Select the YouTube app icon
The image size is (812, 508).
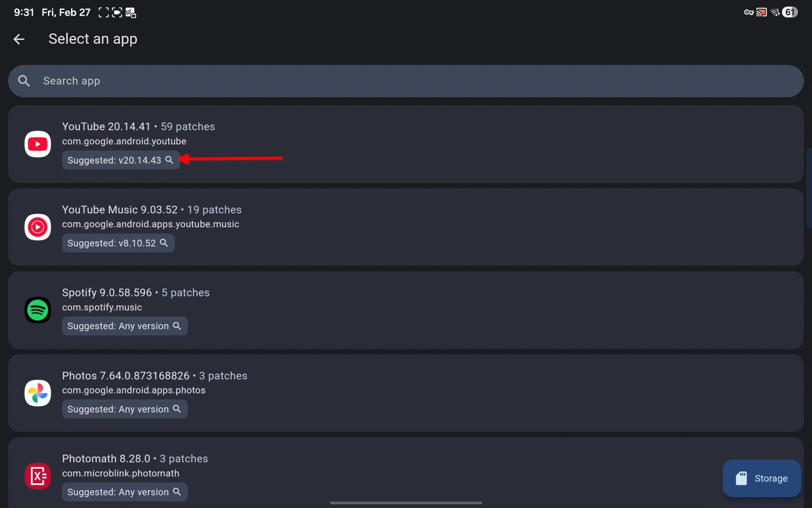(38, 144)
